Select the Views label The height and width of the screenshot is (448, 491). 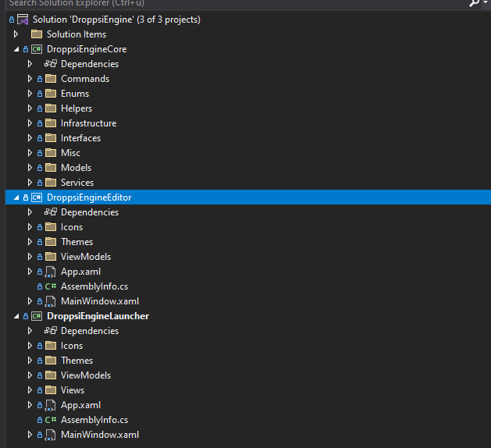click(73, 390)
